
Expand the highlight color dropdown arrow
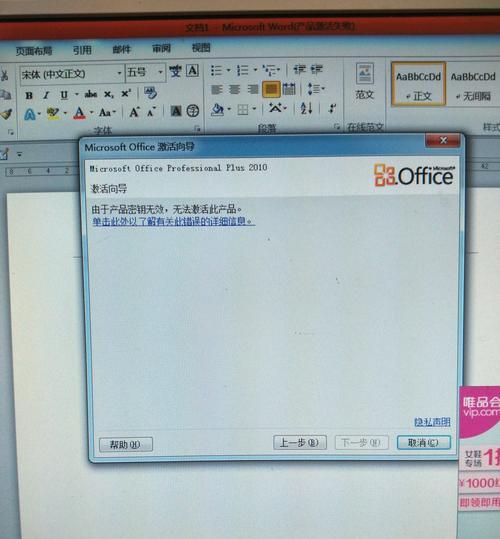coord(65,113)
